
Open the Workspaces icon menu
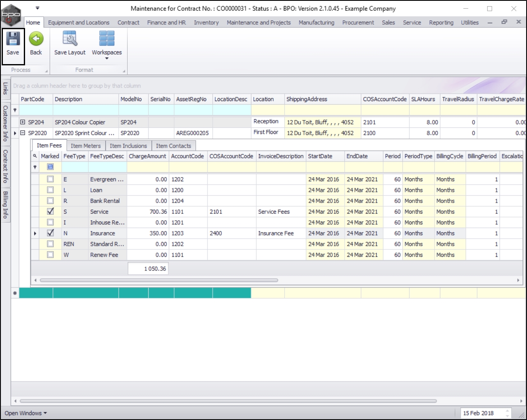tap(107, 39)
